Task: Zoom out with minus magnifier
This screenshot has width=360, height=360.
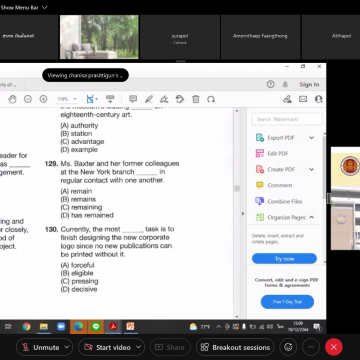Action: click(x=28, y=99)
